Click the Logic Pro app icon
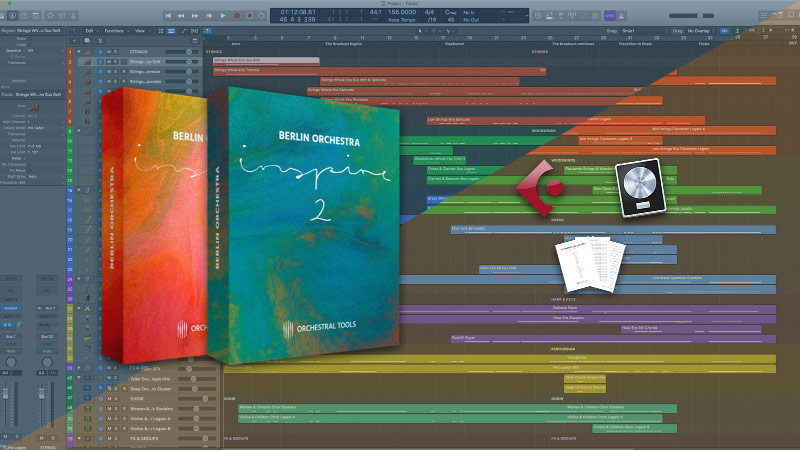This screenshot has width=800, height=450. click(641, 187)
